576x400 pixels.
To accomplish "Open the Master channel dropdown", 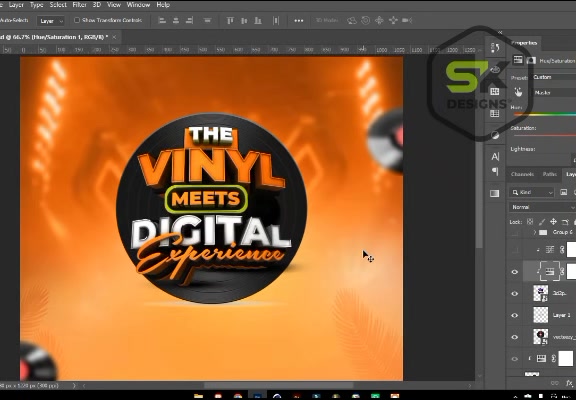I will tap(554, 93).
